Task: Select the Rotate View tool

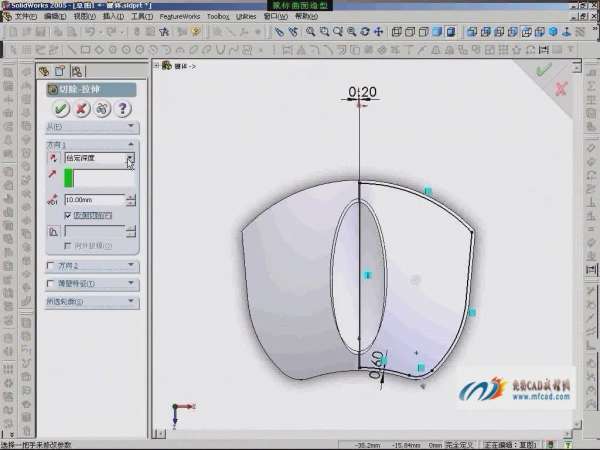Action: point(365,32)
